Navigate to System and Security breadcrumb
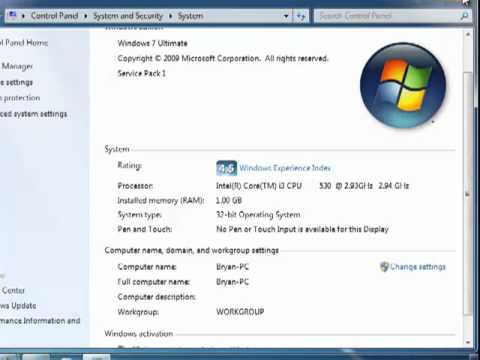The image size is (480, 360). pos(128,16)
